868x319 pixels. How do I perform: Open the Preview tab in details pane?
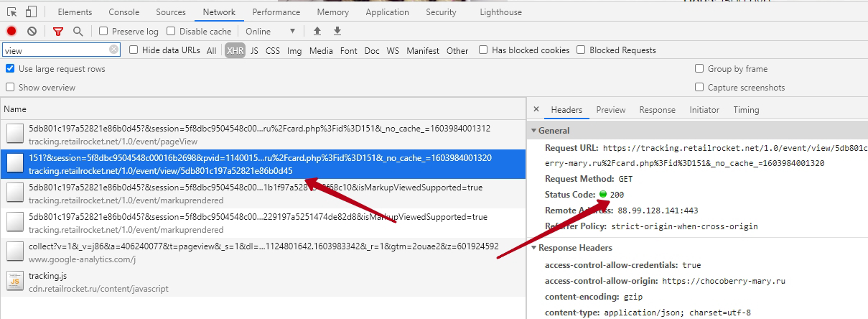[x=610, y=110]
